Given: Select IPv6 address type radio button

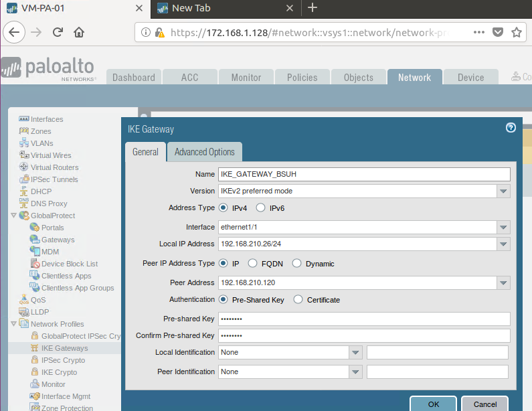Looking at the screenshot, I should click(x=261, y=208).
